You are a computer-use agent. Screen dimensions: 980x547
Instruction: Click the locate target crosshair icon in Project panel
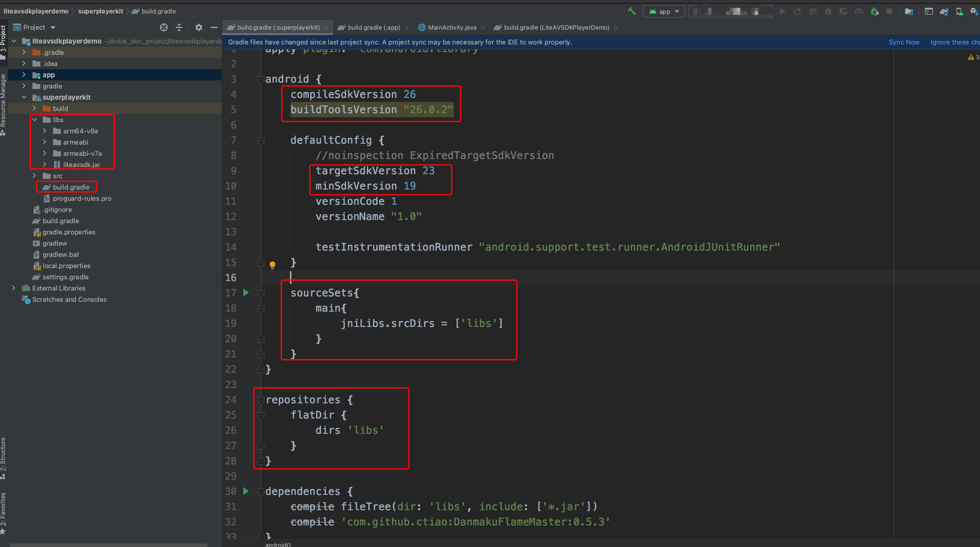(x=164, y=27)
